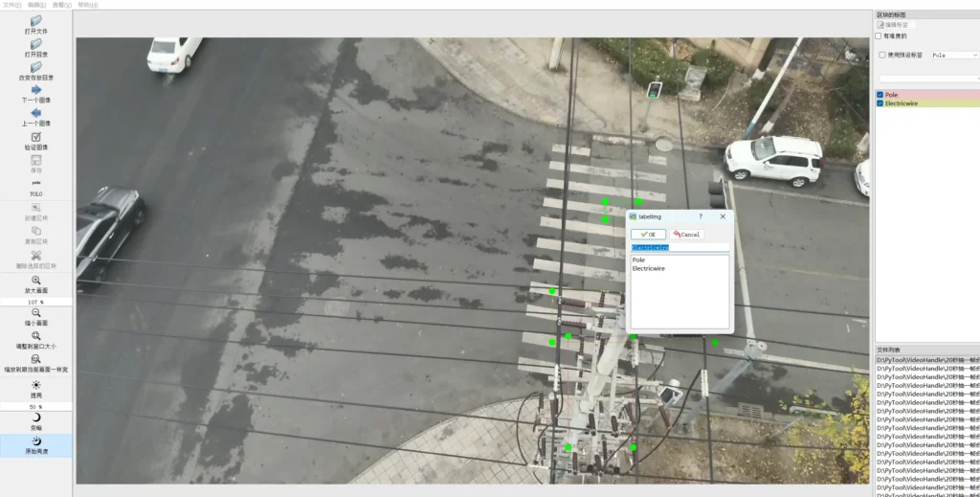Click the Edit Label (编辑标签) icon
Screen dimensions: 980x497
click(x=880, y=25)
